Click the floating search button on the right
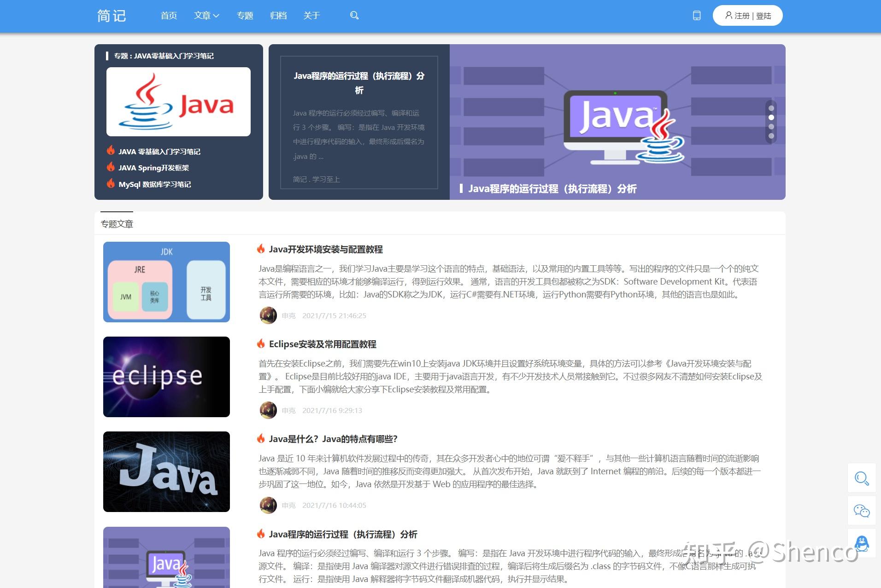Viewport: 881px width, 588px height. click(x=862, y=478)
